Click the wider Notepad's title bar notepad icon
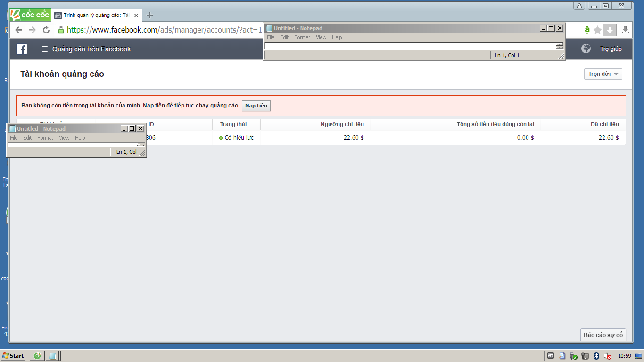Screen dimensions: 644x362 tap(269, 28)
